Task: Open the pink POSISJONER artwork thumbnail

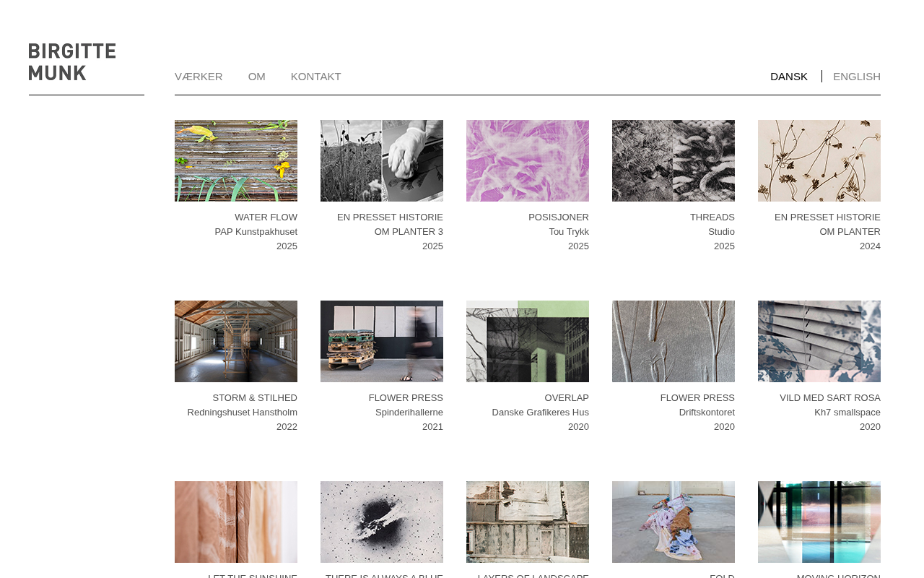Action: pyautogui.click(x=528, y=160)
